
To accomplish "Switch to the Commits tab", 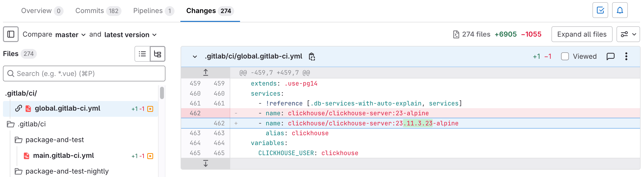I will tap(98, 11).
